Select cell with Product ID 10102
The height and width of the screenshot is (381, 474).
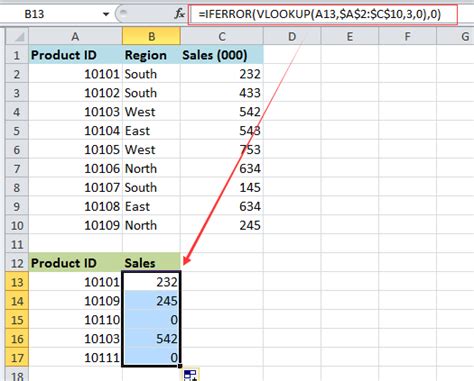(75, 93)
